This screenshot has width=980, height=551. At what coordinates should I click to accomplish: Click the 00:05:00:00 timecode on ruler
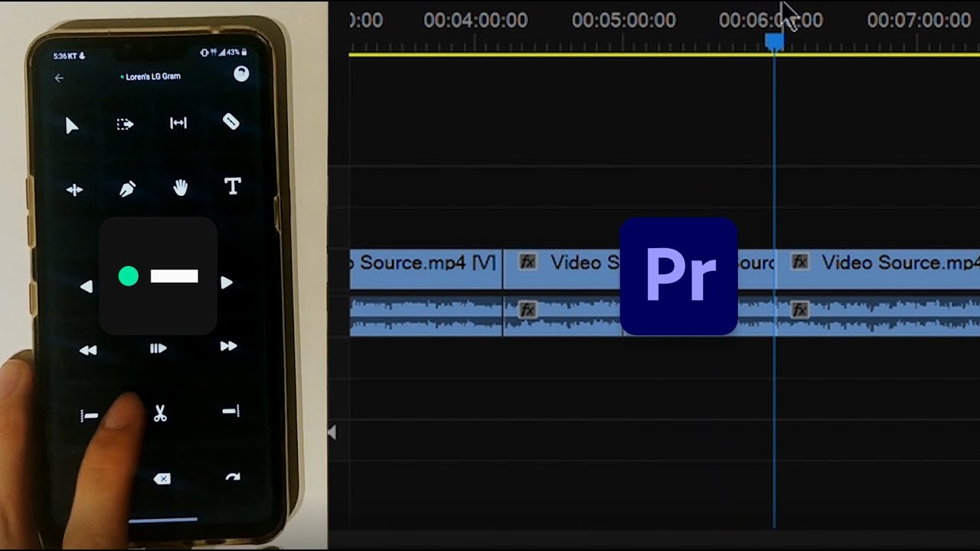(624, 20)
